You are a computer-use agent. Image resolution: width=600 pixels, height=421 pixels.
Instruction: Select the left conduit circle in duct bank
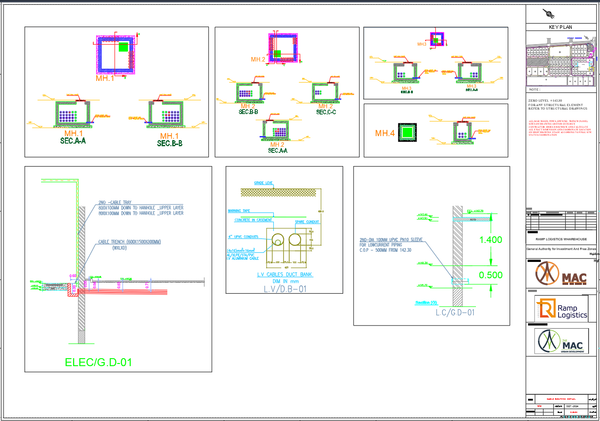click(277, 240)
